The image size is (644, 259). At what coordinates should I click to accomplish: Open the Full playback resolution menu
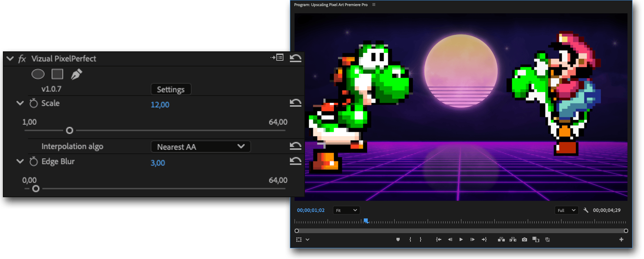click(566, 211)
